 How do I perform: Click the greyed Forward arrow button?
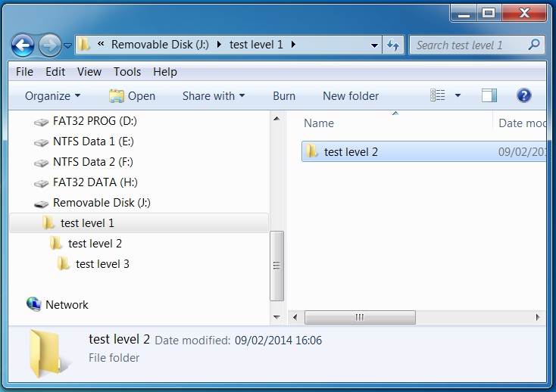(50, 45)
